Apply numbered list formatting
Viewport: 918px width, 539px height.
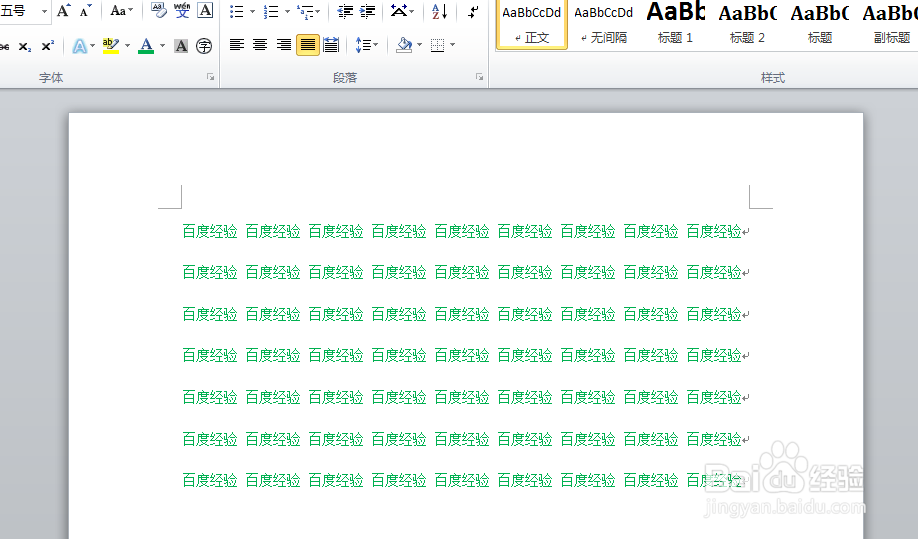point(271,11)
